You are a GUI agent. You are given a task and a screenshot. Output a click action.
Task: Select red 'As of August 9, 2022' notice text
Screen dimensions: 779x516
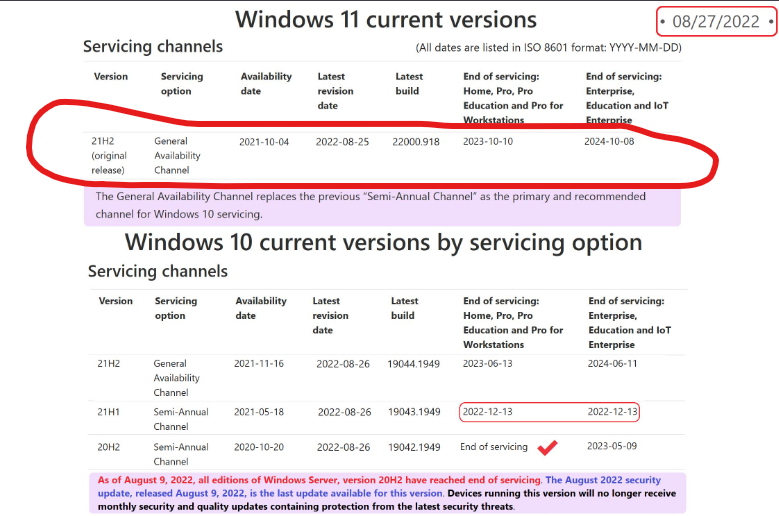pyautogui.click(x=319, y=480)
